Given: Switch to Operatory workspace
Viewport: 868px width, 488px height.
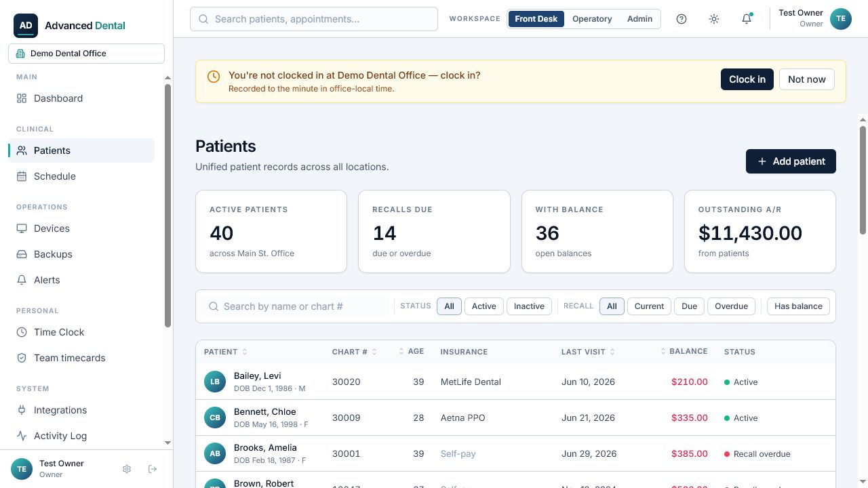Looking at the screenshot, I should click(x=592, y=19).
